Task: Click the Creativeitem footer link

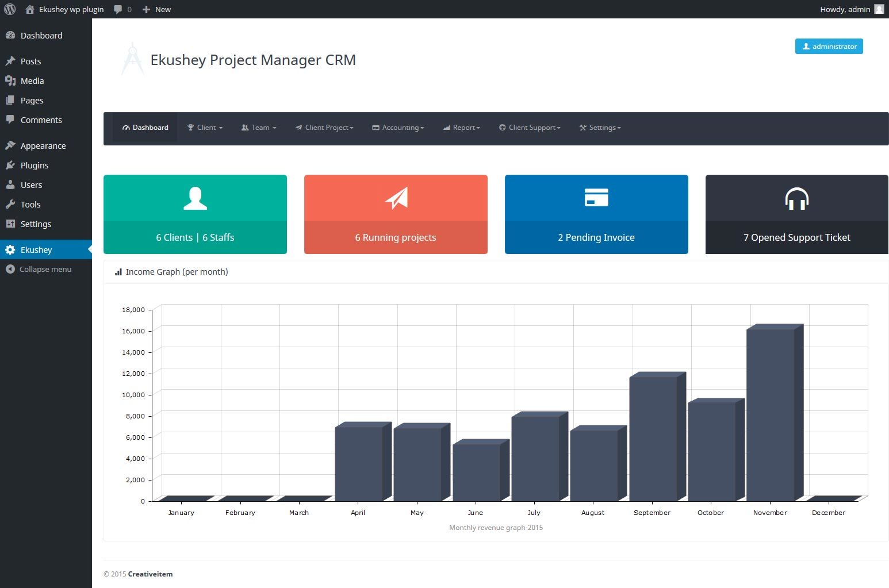Action: tap(150, 574)
